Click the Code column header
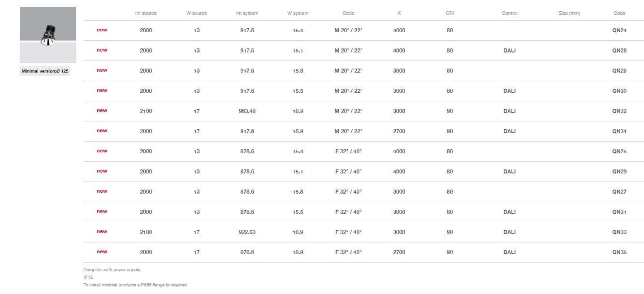Viewport: 644px width, 294px height. (619, 13)
